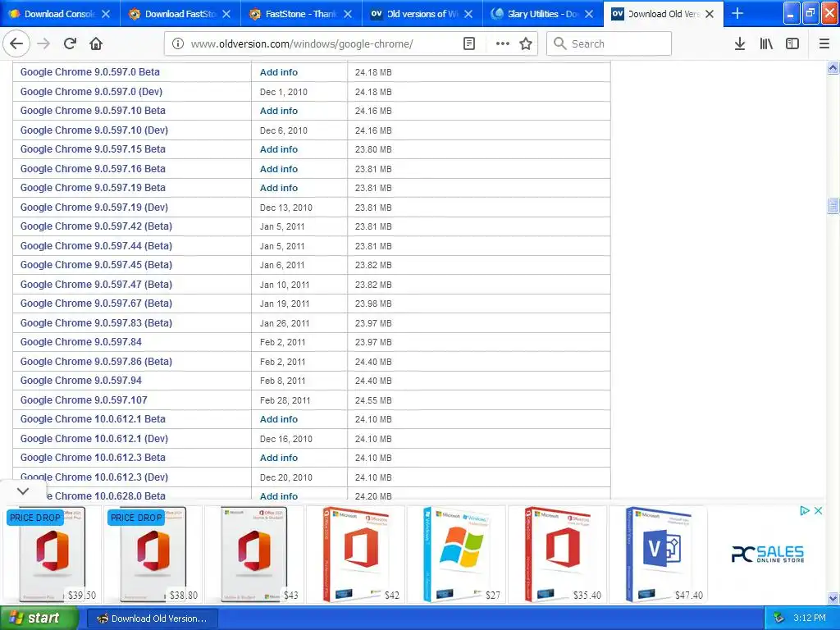Open the $35.40 Office ad product
Image resolution: width=840 pixels, height=630 pixels.
pyautogui.click(x=558, y=555)
